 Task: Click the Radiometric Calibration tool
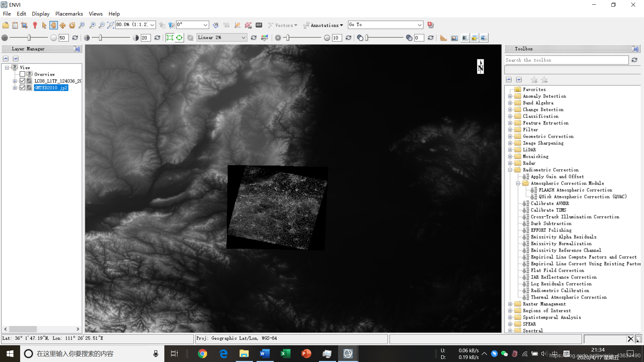559,291
